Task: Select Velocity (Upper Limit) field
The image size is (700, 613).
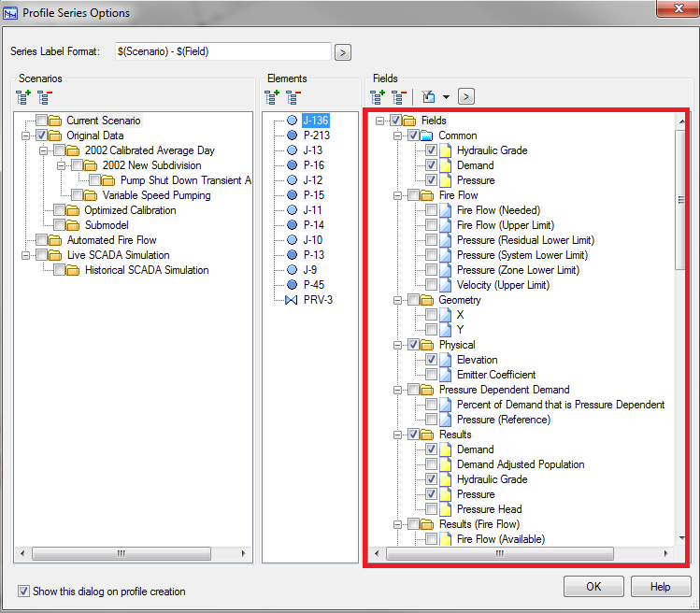Action: click(x=503, y=285)
